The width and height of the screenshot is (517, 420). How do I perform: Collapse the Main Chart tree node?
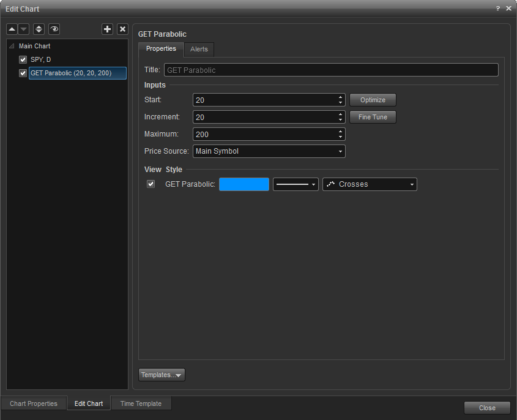point(12,46)
